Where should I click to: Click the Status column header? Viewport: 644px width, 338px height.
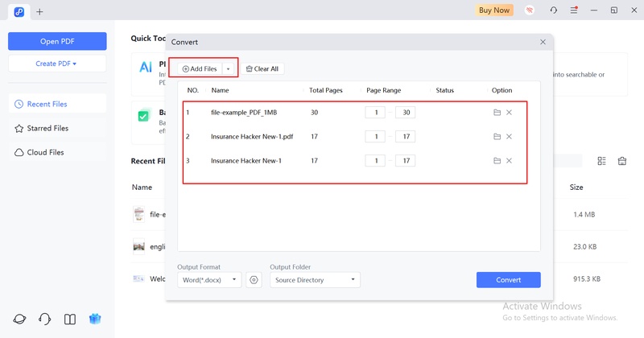[x=445, y=90]
